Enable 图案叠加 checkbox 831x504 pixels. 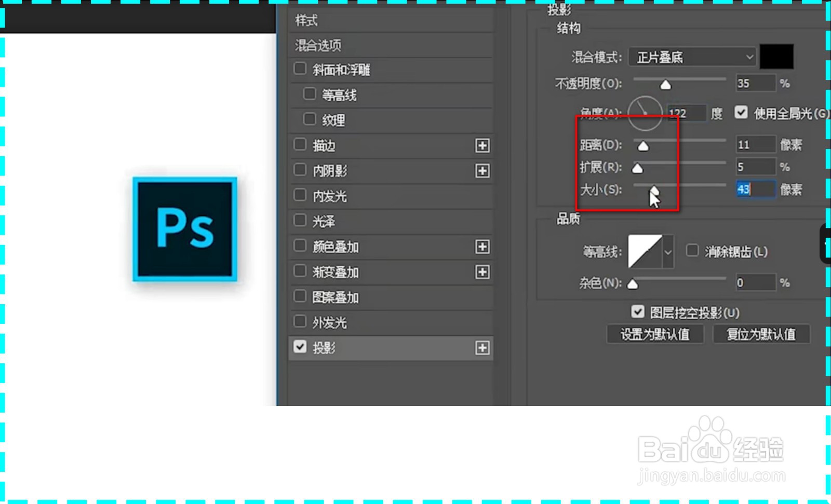[300, 296]
